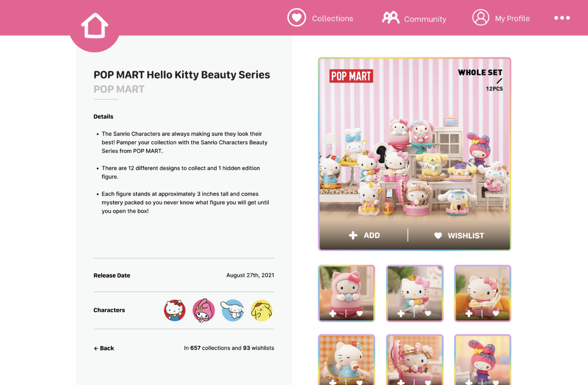This screenshot has height=385, width=588.
Task: Go back using the Back link
Action: pos(104,348)
